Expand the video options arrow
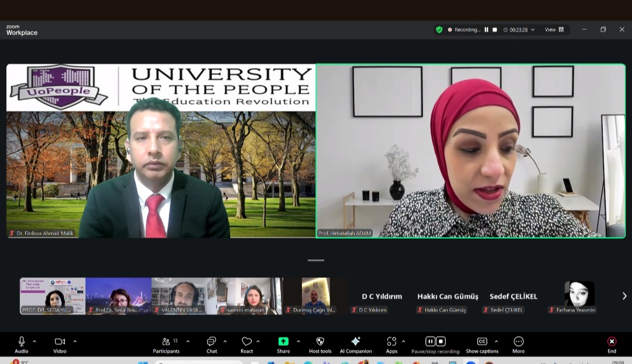 coord(75,341)
